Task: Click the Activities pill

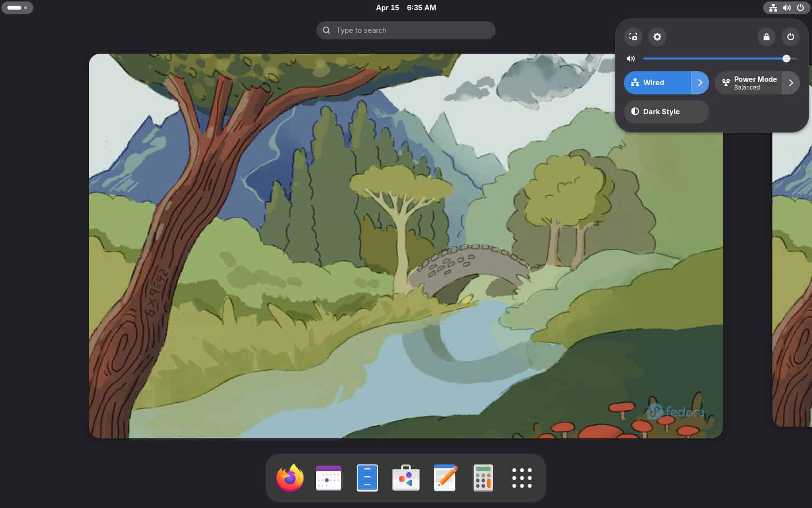Action: pyautogui.click(x=17, y=8)
